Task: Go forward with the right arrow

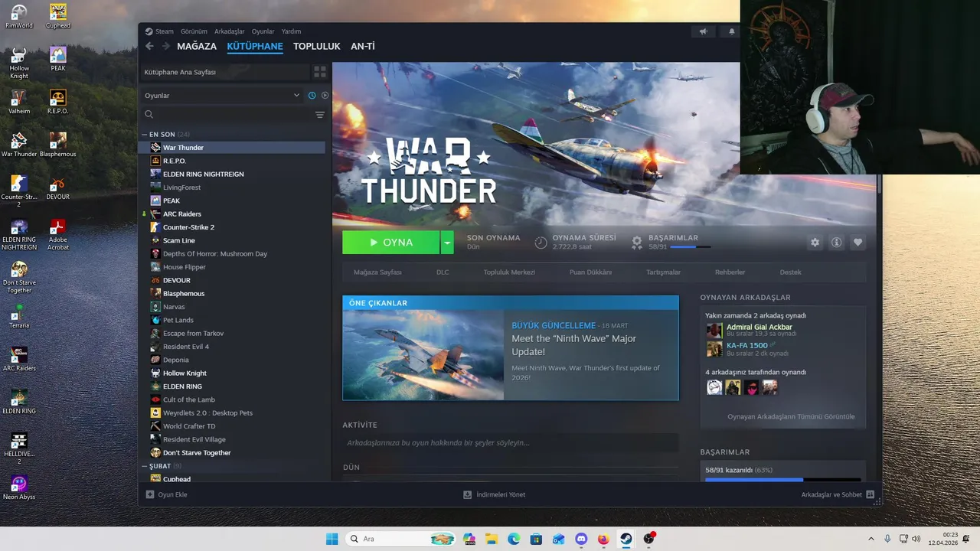Action: pos(165,46)
